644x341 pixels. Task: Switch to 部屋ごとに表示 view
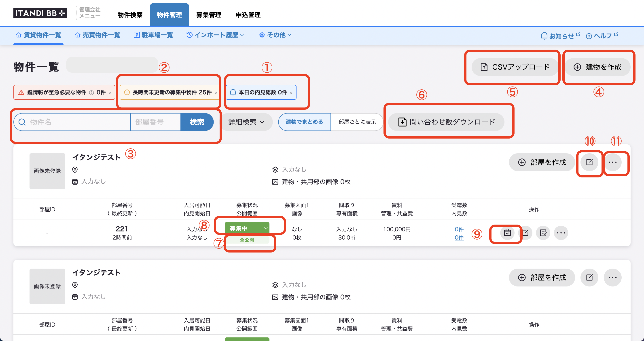point(357,122)
